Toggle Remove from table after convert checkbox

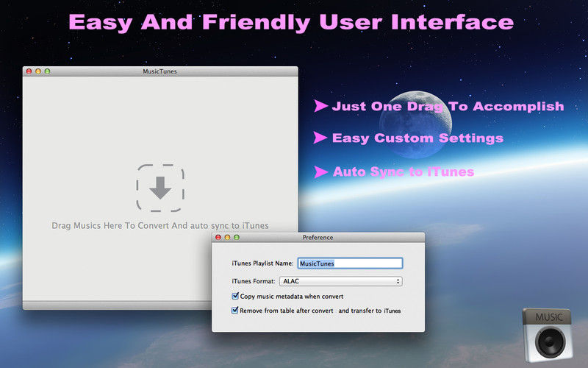click(235, 310)
